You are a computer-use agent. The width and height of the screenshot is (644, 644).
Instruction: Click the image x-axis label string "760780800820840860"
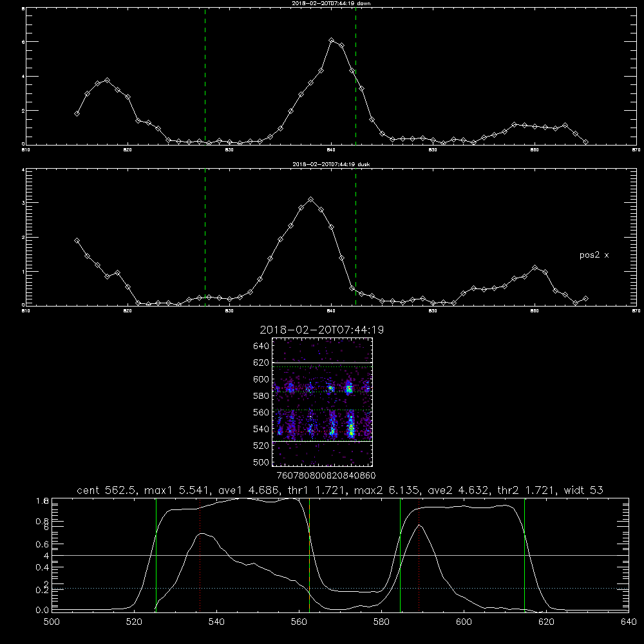(327, 475)
